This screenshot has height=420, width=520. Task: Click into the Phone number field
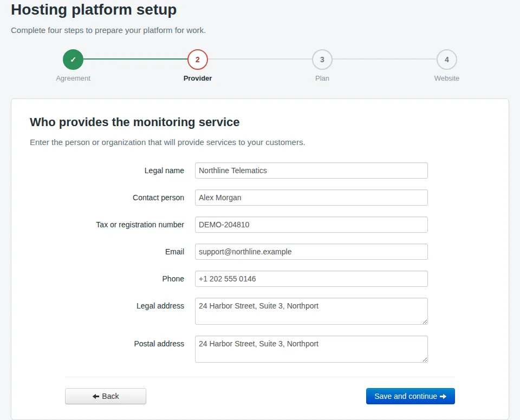pos(311,279)
